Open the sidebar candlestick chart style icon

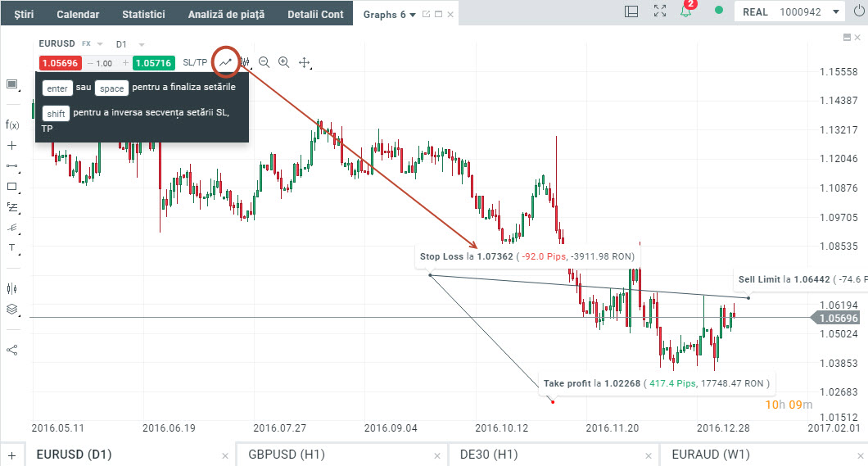tap(11, 288)
